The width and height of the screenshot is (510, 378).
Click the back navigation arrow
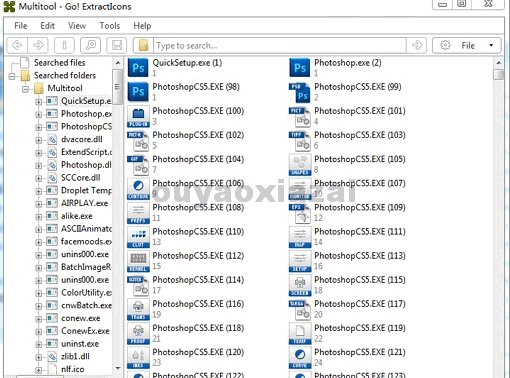pyautogui.click(x=17, y=45)
